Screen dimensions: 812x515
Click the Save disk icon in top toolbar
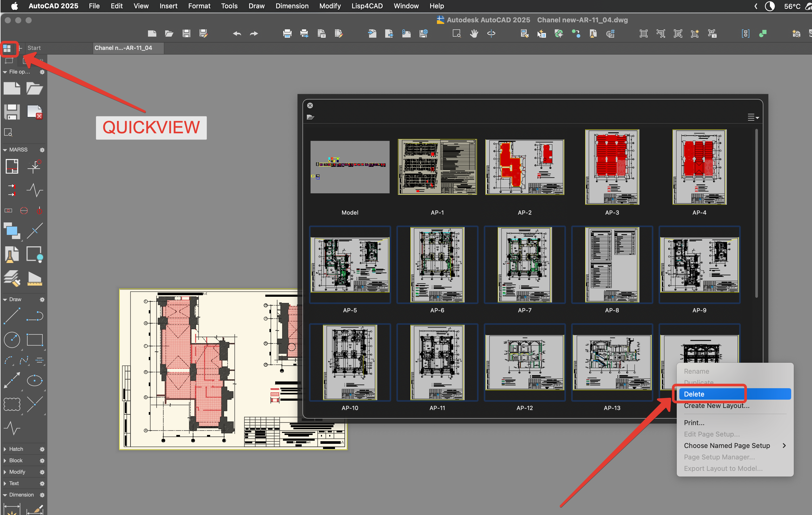coord(186,33)
